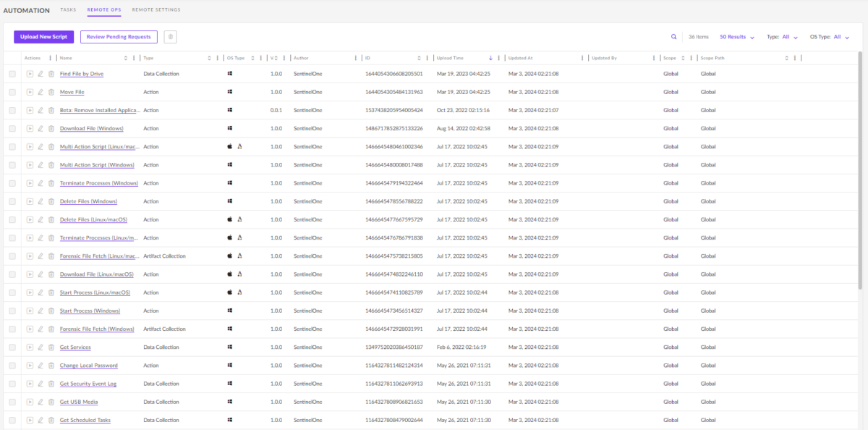Click the bulk delete trash icon near top

pos(171,36)
